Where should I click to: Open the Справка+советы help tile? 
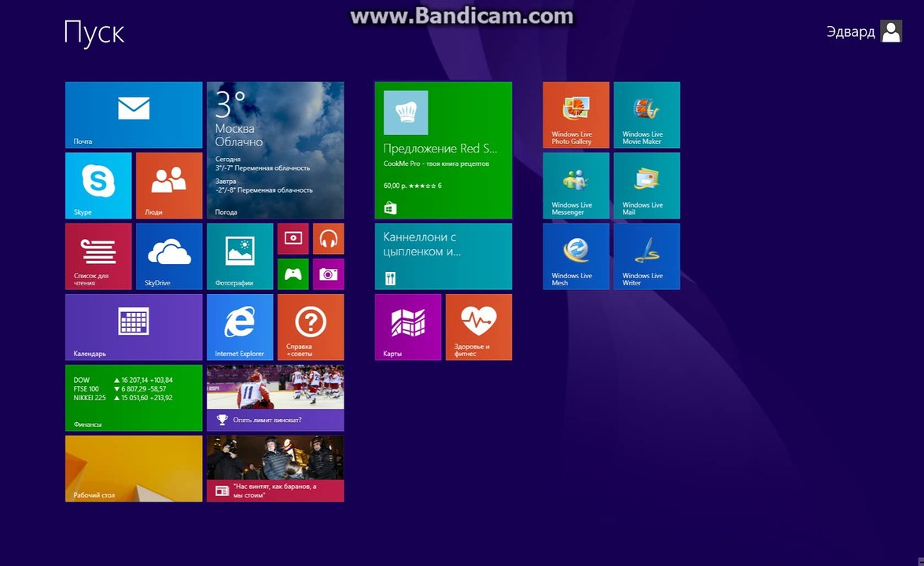311,327
